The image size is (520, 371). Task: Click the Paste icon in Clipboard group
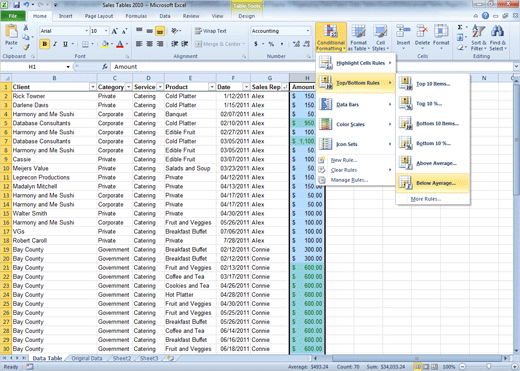(x=11, y=31)
